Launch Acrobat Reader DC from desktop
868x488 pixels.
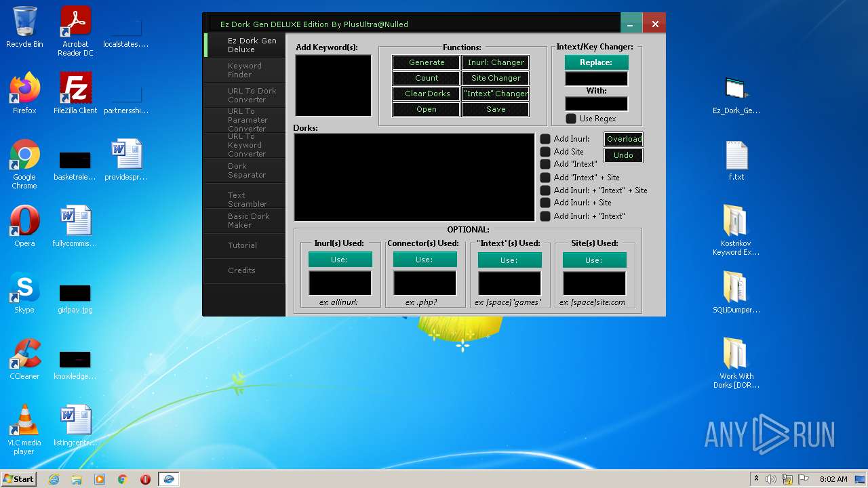click(75, 31)
